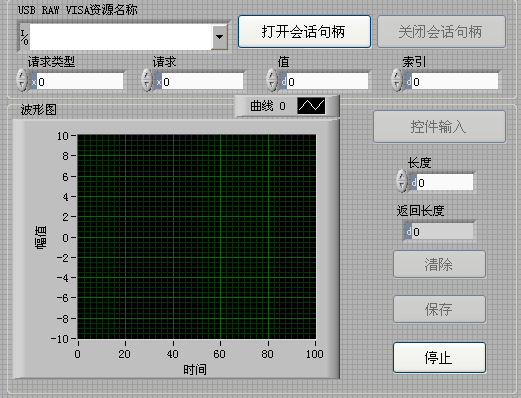
Task: Click the I/O icon in resource field
Action: point(24,37)
